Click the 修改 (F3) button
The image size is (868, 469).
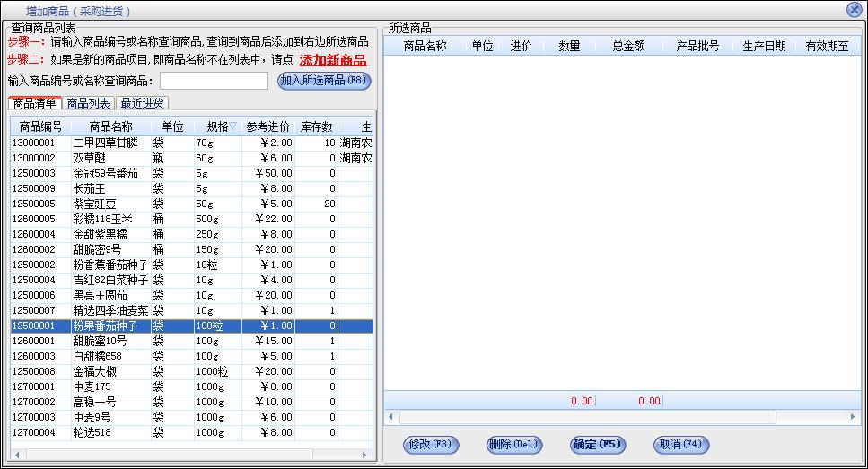[432, 444]
